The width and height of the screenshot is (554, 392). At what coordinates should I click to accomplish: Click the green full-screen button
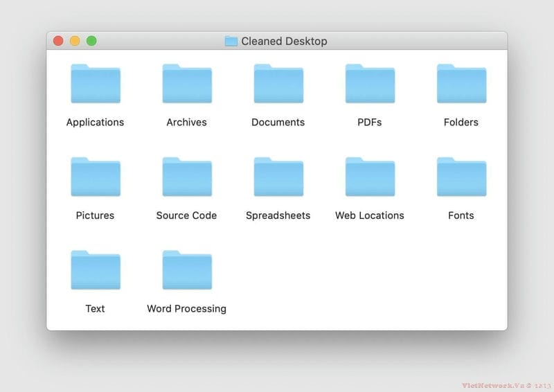[91, 42]
